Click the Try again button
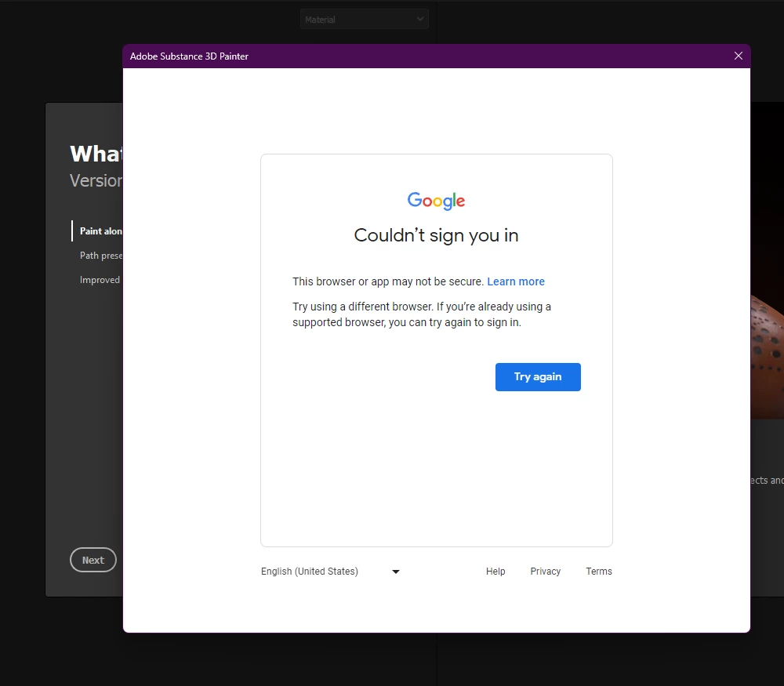 538,377
